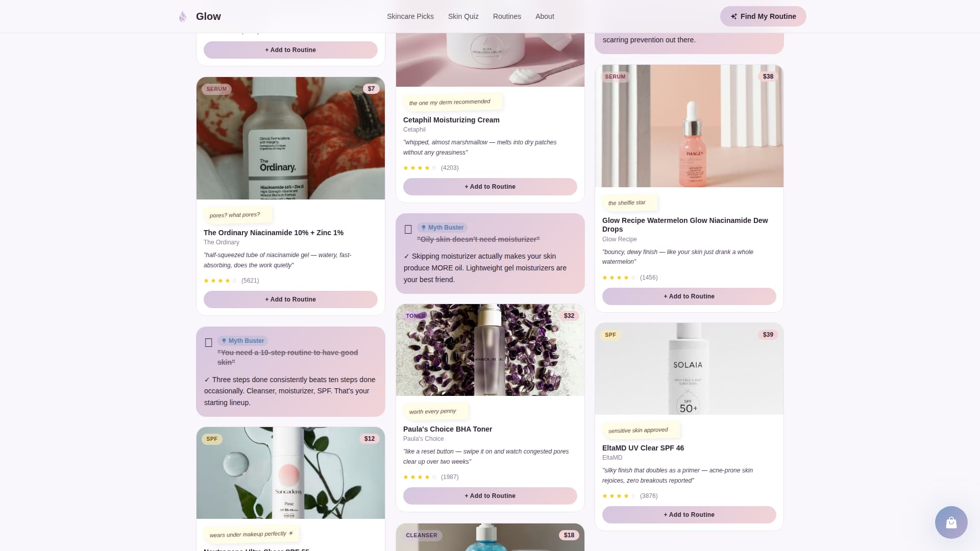Click the $32 price tag on Paula's Choice

click(569, 316)
